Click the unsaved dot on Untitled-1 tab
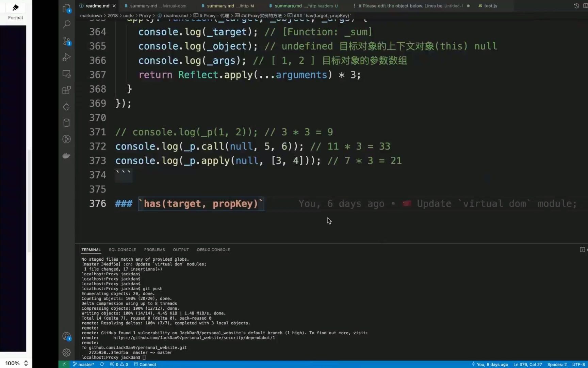The height and width of the screenshot is (368, 588). pos(468,6)
